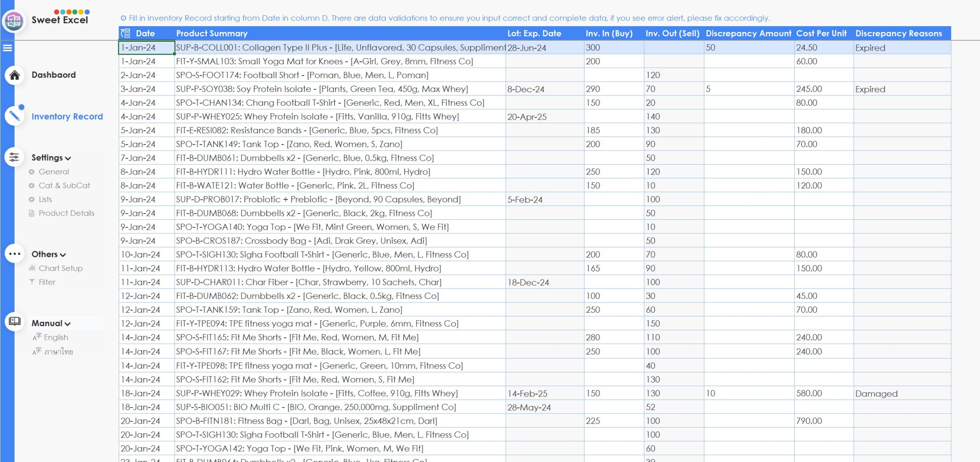The height and width of the screenshot is (462, 980).
Task: Open the Dashbaord page
Action: pyautogui.click(x=54, y=75)
